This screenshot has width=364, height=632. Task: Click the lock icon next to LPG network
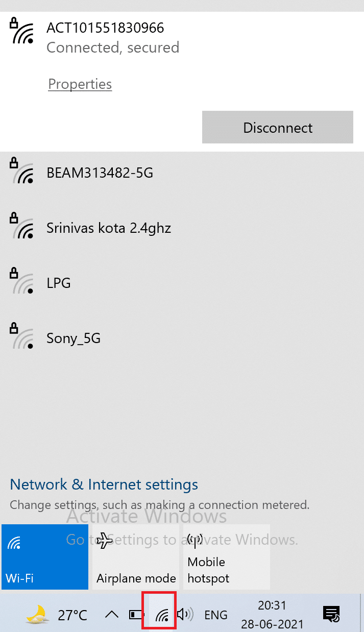click(x=14, y=273)
